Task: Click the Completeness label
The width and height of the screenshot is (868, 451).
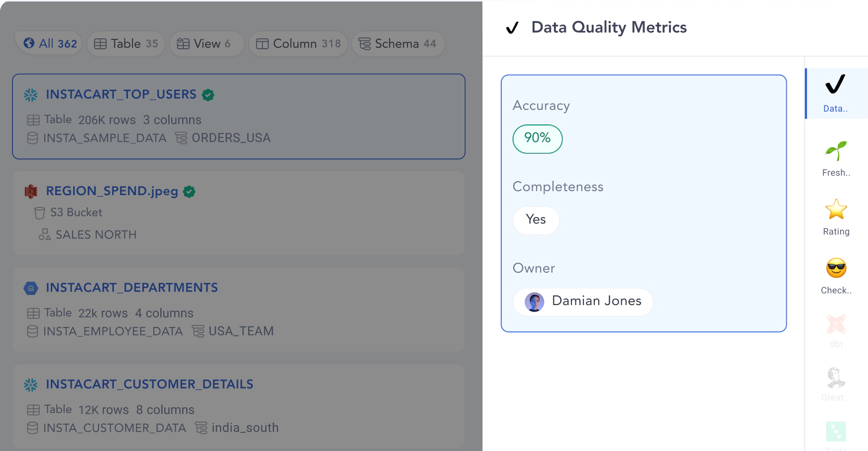Action: 558,187
